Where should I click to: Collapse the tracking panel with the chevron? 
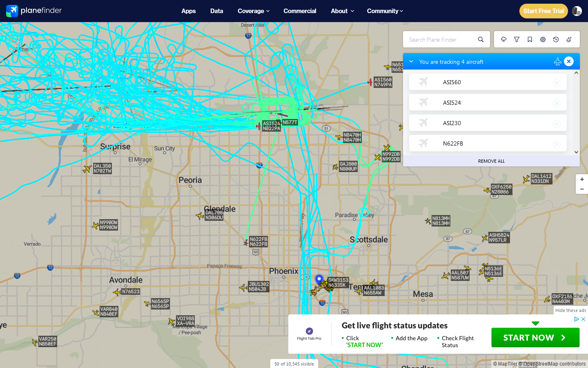[x=411, y=61]
